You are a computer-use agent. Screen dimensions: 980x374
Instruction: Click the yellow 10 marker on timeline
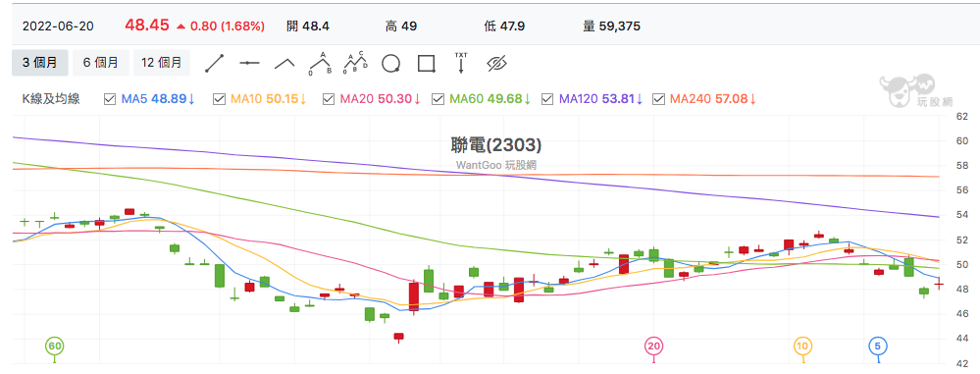click(803, 346)
